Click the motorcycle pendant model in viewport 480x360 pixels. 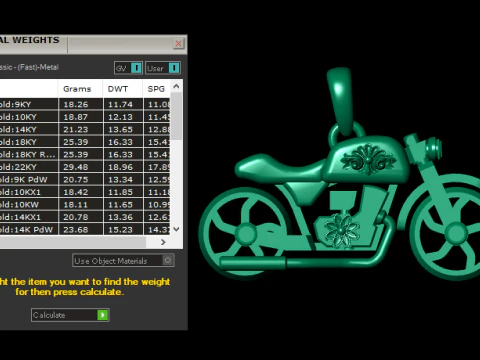(339, 174)
